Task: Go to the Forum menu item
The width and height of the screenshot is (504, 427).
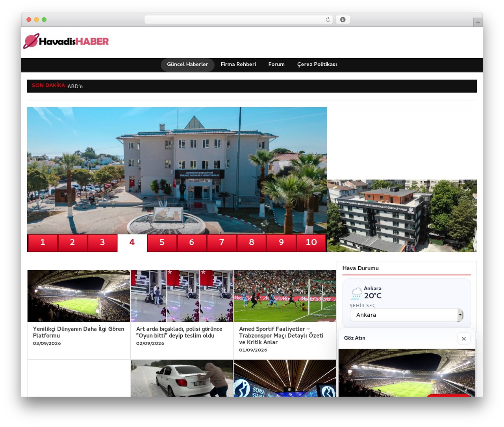Action: [x=276, y=65]
